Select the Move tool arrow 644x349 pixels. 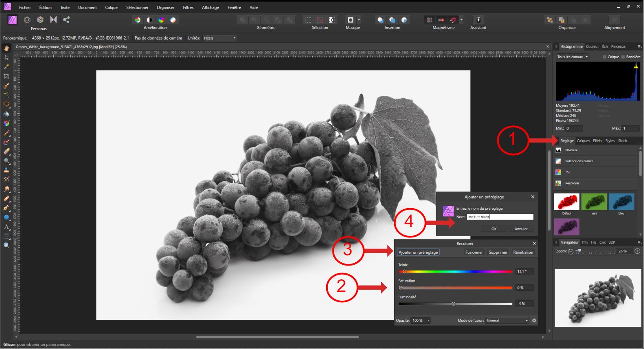click(x=6, y=57)
